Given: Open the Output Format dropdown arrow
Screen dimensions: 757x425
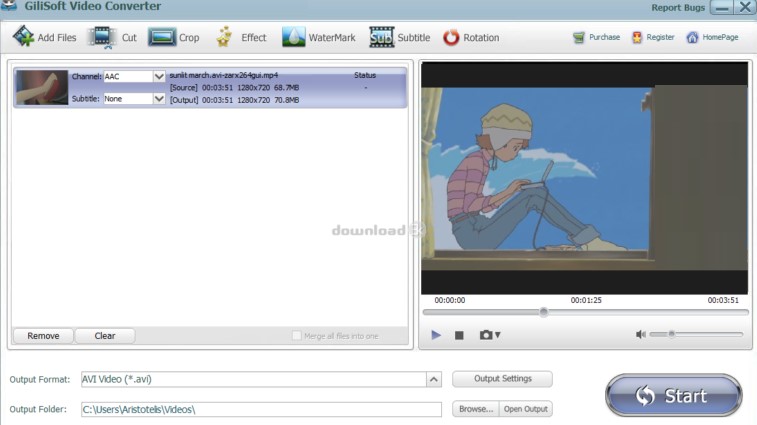Looking at the screenshot, I should 434,380.
